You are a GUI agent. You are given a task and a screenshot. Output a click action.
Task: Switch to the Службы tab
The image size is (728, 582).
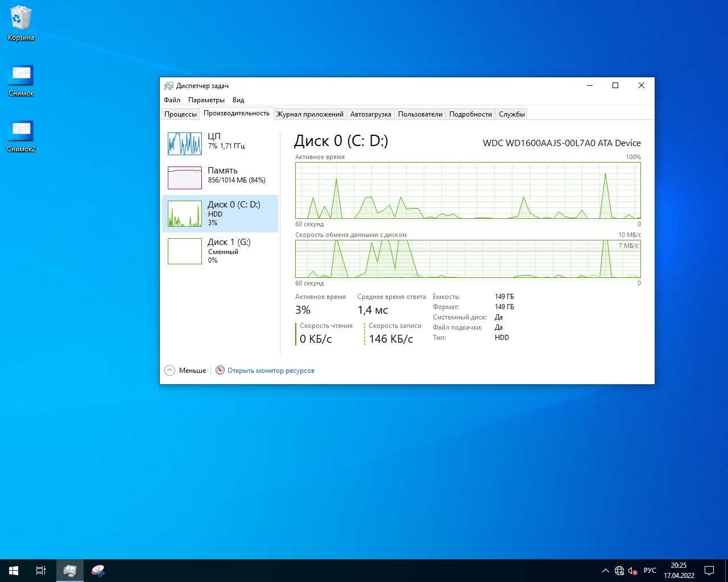512,114
